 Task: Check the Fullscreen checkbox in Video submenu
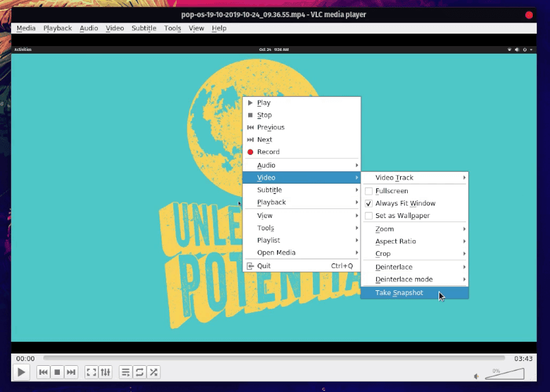[369, 191]
